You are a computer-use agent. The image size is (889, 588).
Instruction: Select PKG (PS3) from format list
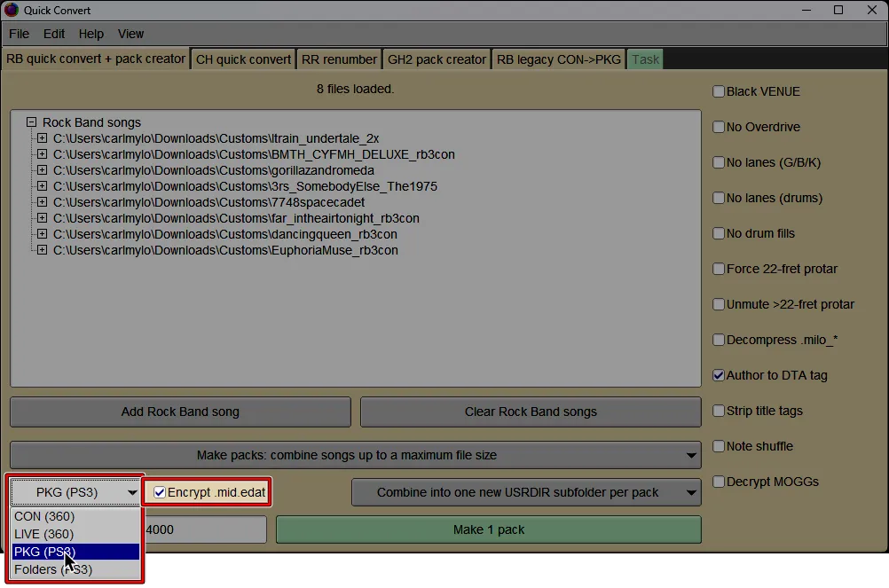(x=75, y=552)
